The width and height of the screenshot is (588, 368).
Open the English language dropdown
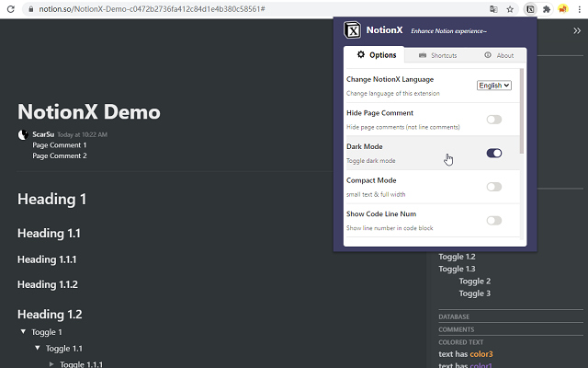(x=494, y=85)
